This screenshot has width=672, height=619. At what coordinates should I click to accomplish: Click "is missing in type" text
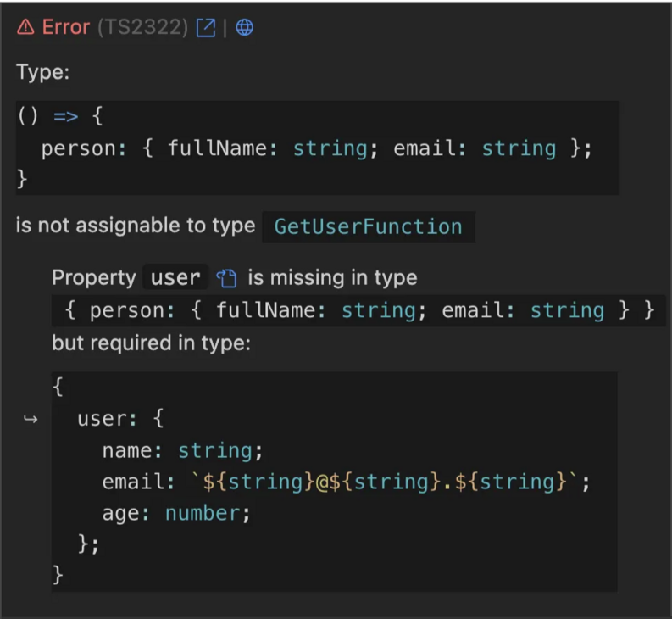point(332,277)
